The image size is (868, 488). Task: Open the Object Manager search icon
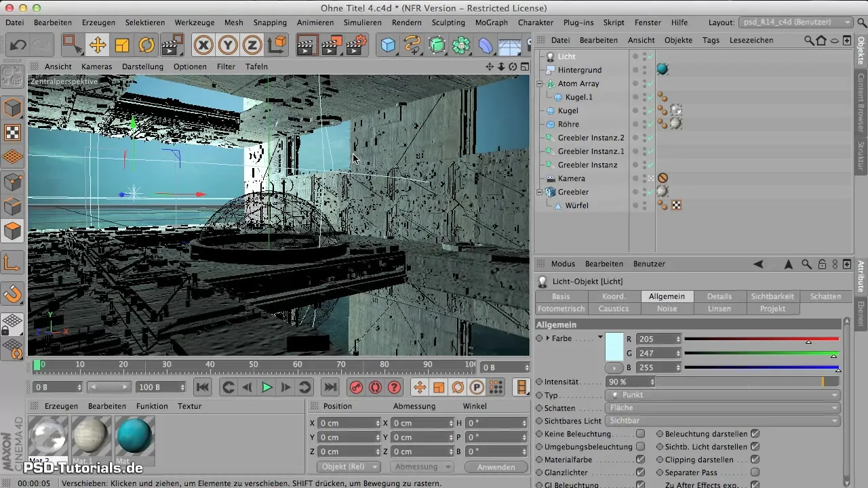[x=809, y=40]
